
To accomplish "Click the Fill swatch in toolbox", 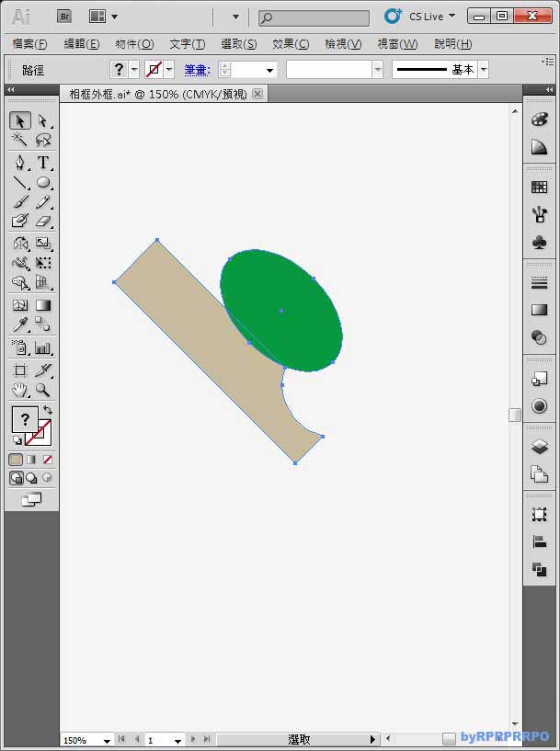I will pos(25,419).
